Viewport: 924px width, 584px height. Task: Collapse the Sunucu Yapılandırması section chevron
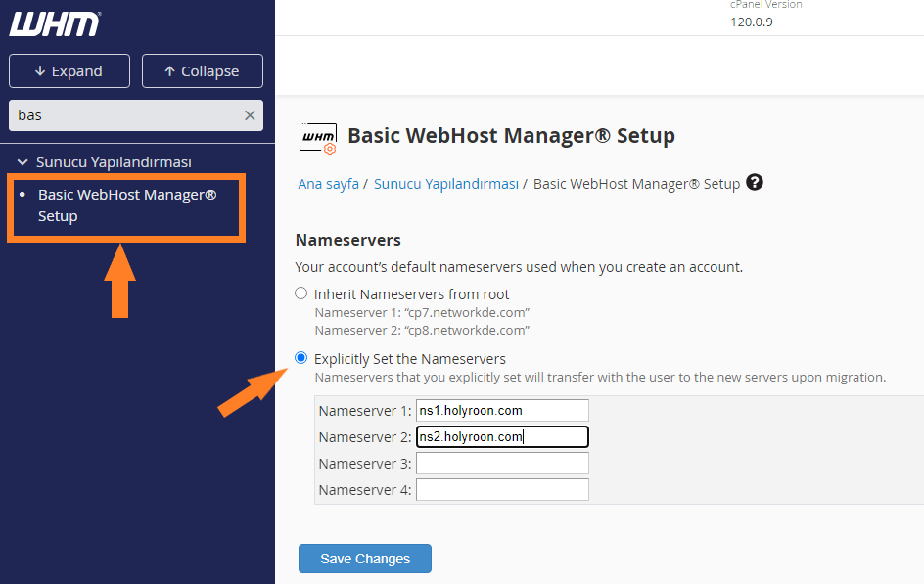pos(23,161)
